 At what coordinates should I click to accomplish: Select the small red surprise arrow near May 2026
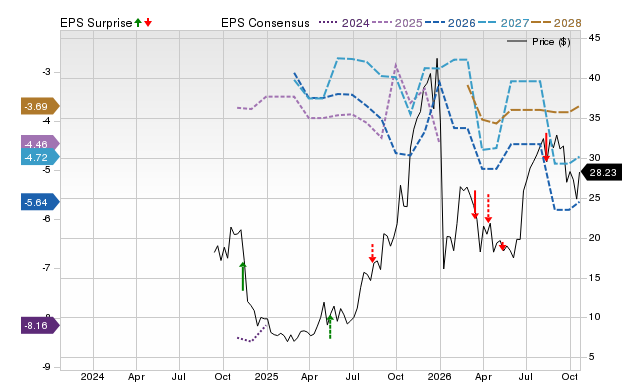point(502,246)
